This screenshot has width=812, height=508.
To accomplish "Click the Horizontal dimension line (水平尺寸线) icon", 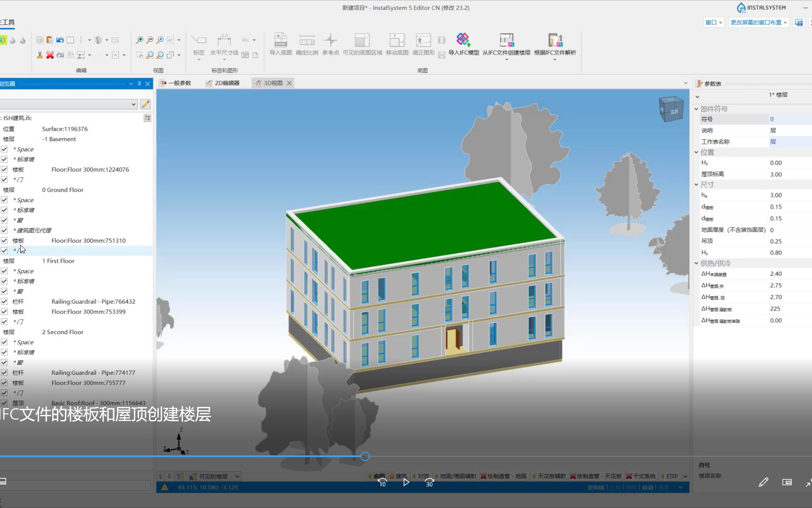I will tap(224, 40).
